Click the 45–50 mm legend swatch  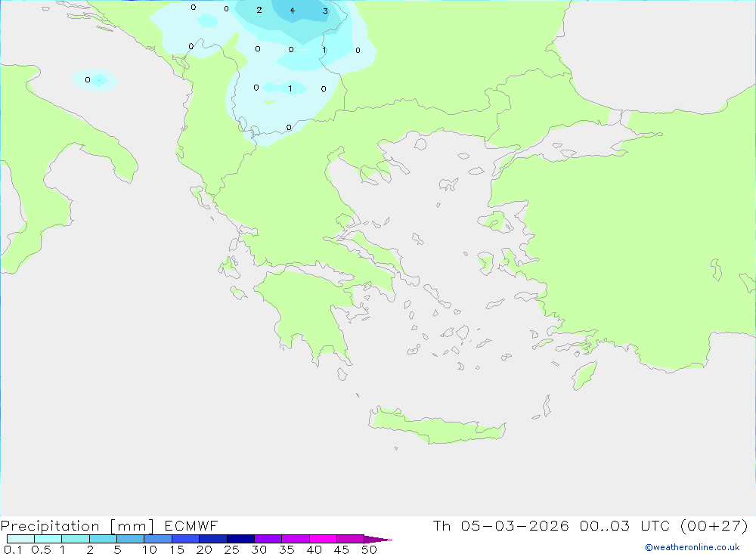(351, 539)
